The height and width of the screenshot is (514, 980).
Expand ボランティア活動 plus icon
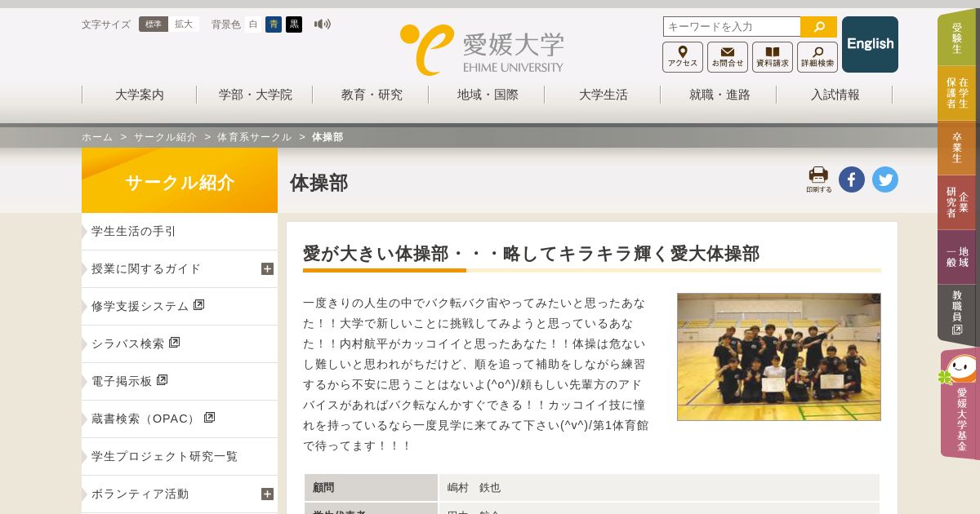point(267,494)
